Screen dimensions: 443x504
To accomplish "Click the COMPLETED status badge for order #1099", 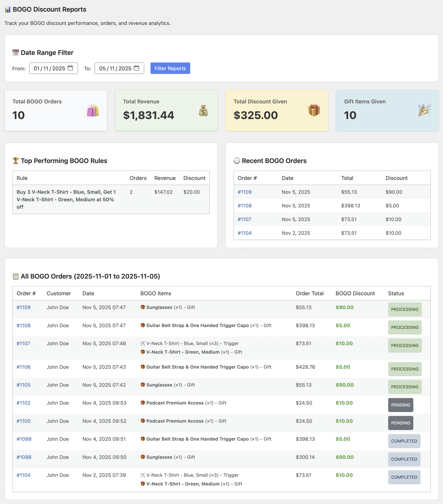I will tap(404, 441).
